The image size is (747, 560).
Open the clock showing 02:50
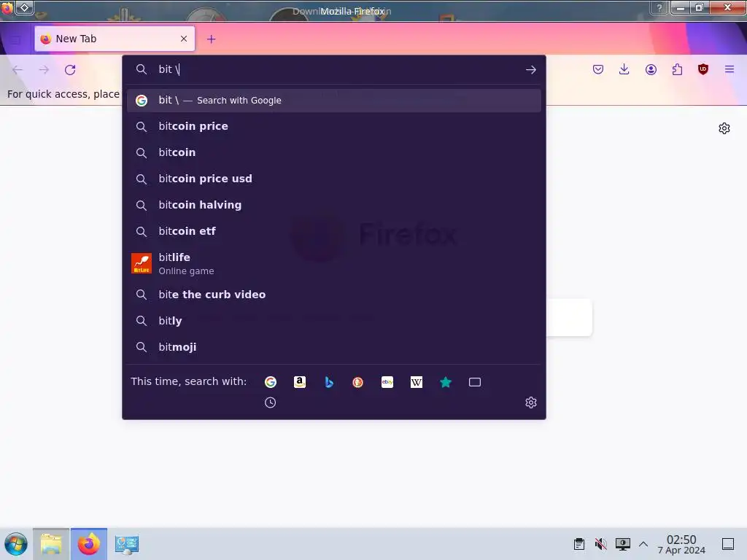click(x=681, y=544)
